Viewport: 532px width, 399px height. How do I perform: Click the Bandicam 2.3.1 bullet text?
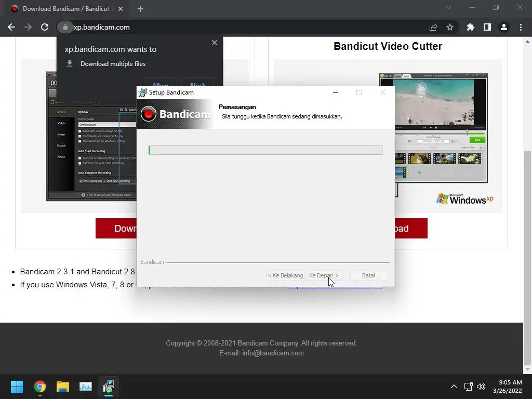(x=78, y=272)
